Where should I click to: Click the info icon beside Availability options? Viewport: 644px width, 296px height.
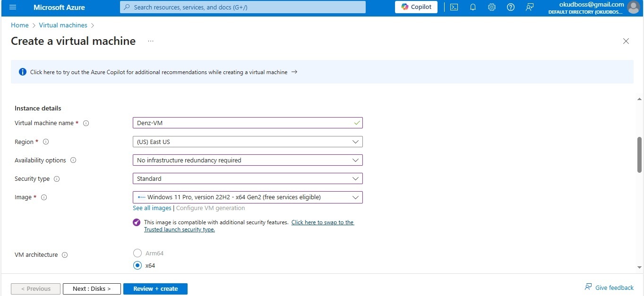[x=73, y=161]
